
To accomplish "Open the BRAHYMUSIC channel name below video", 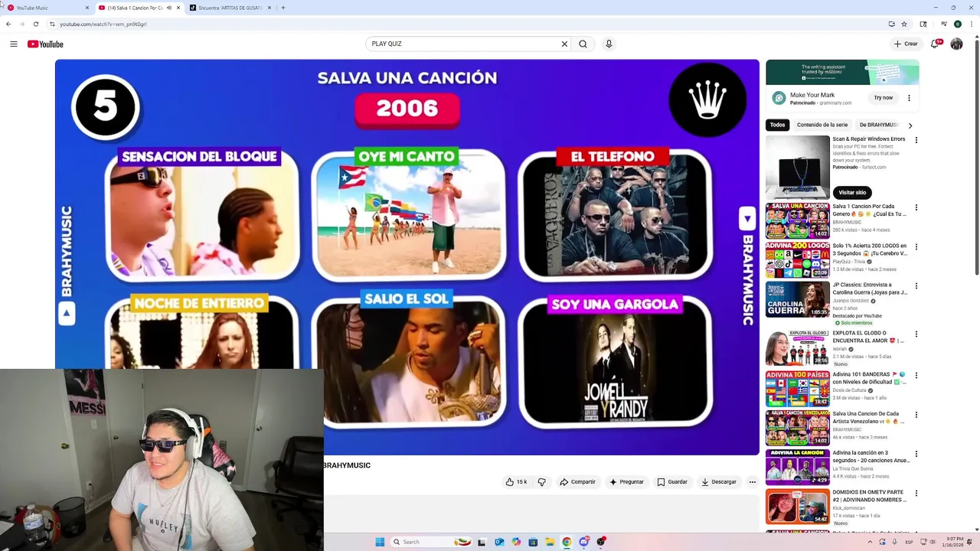I will [x=347, y=465].
